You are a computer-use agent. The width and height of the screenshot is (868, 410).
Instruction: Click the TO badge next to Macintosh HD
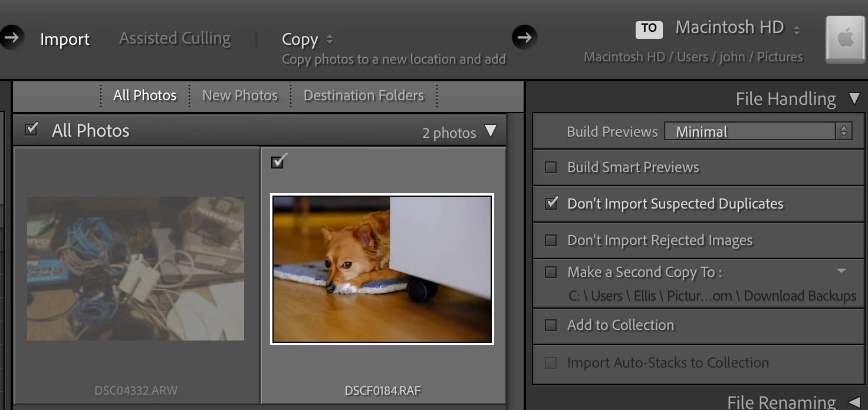tap(649, 28)
